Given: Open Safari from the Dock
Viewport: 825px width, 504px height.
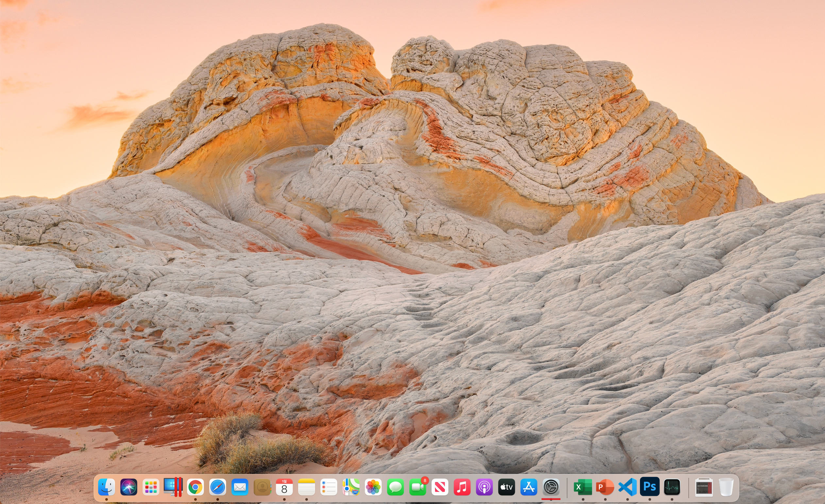Looking at the screenshot, I should (218, 487).
